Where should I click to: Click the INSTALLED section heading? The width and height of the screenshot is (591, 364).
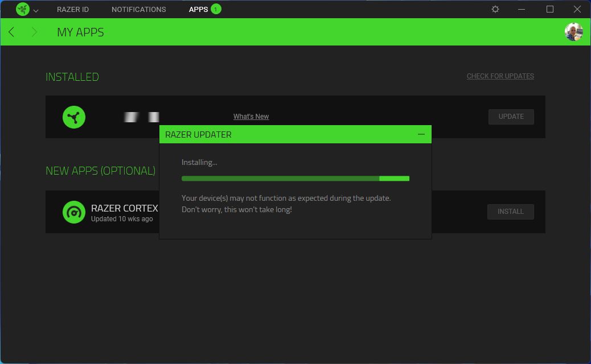point(72,77)
